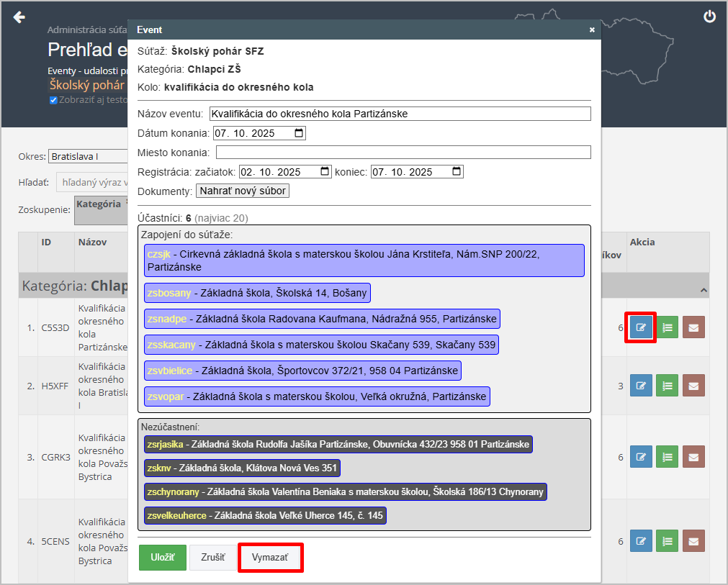Click envelope icon for event H5XFF
Image resolution: width=728 pixels, height=585 pixels.
point(693,386)
